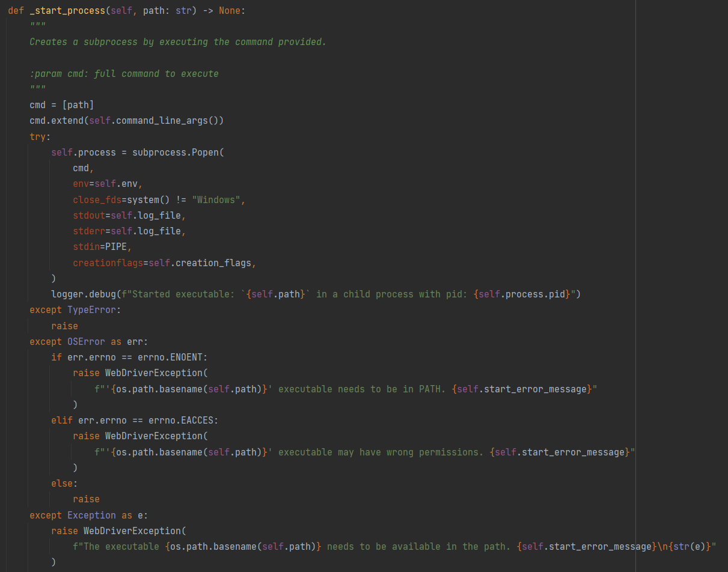Click the _start_process function name
This screenshot has height=572, width=728.
pyautogui.click(x=67, y=11)
